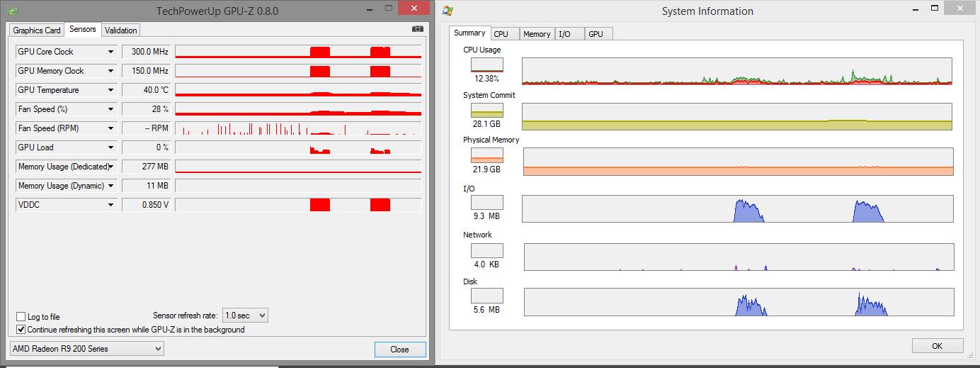Select the Sensors tab in GPU-Z

pyautogui.click(x=83, y=30)
